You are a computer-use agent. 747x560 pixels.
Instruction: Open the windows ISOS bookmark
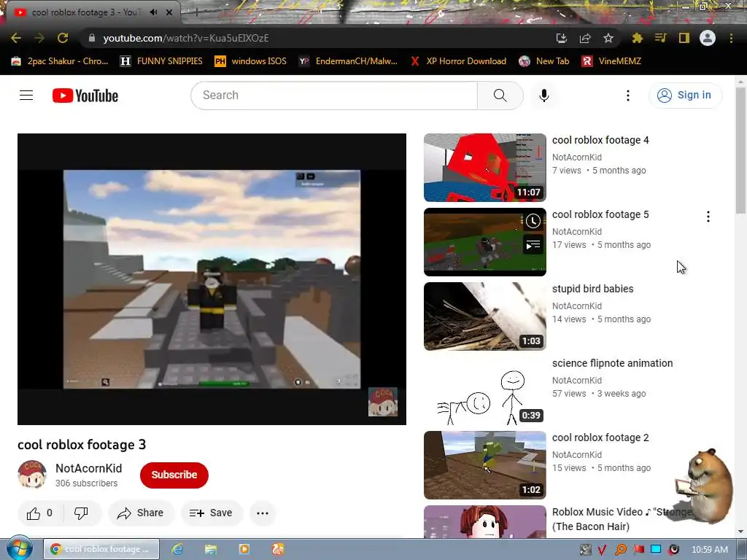tap(251, 61)
